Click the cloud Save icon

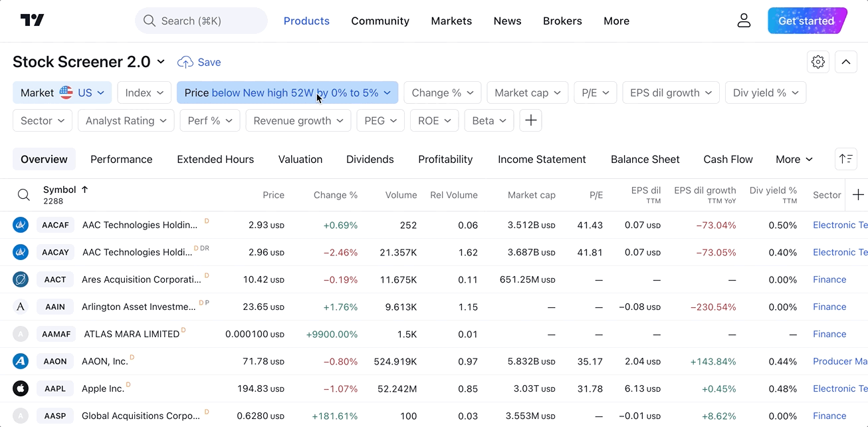[185, 62]
